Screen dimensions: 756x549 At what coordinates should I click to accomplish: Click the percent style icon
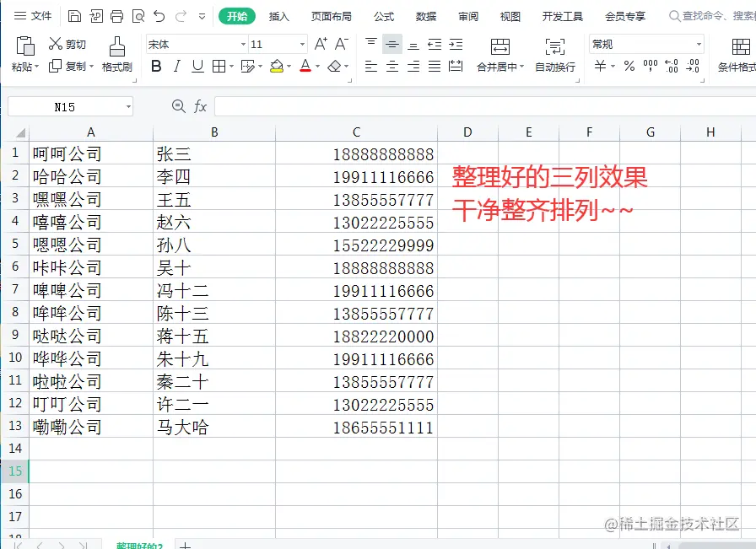point(629,65)
